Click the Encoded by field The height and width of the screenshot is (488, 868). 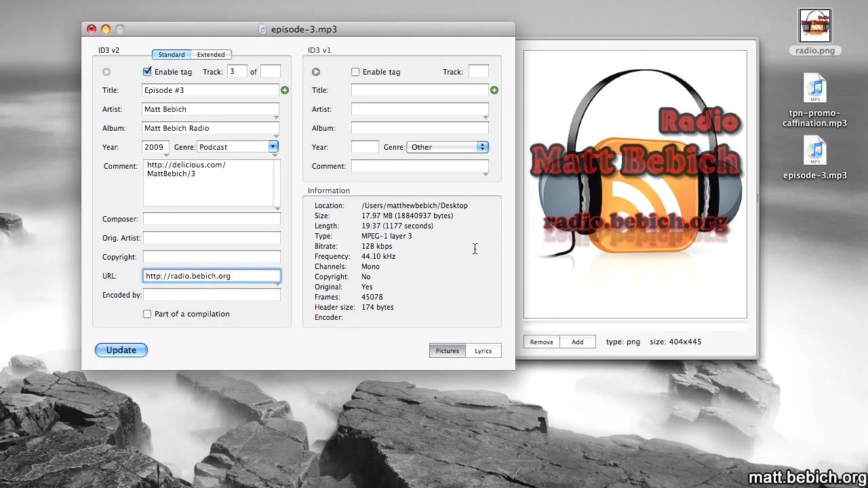[x=212, y=295]
